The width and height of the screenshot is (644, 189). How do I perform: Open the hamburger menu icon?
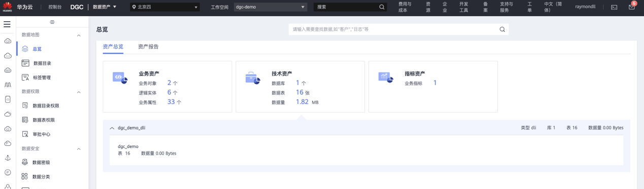7,24
